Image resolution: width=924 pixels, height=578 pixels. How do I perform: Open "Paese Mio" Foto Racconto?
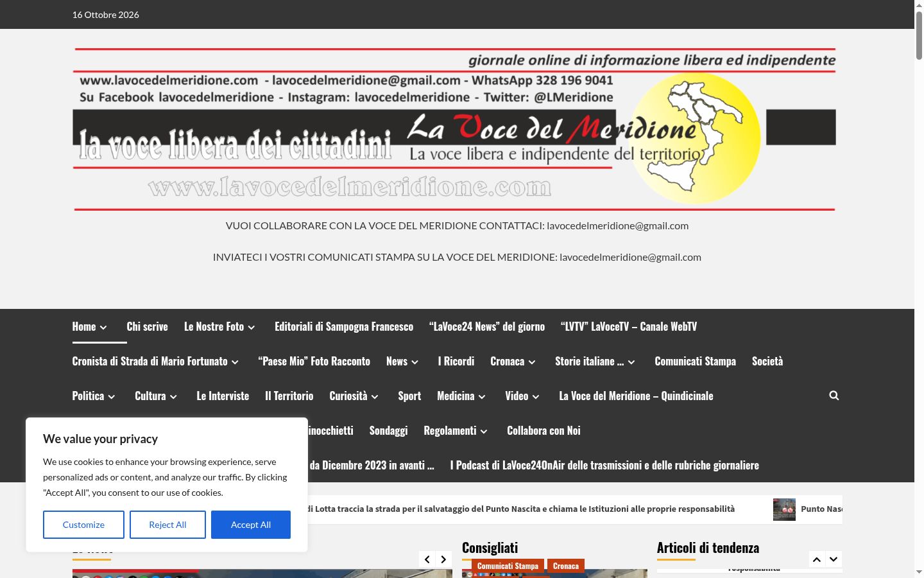coord(314,361)
